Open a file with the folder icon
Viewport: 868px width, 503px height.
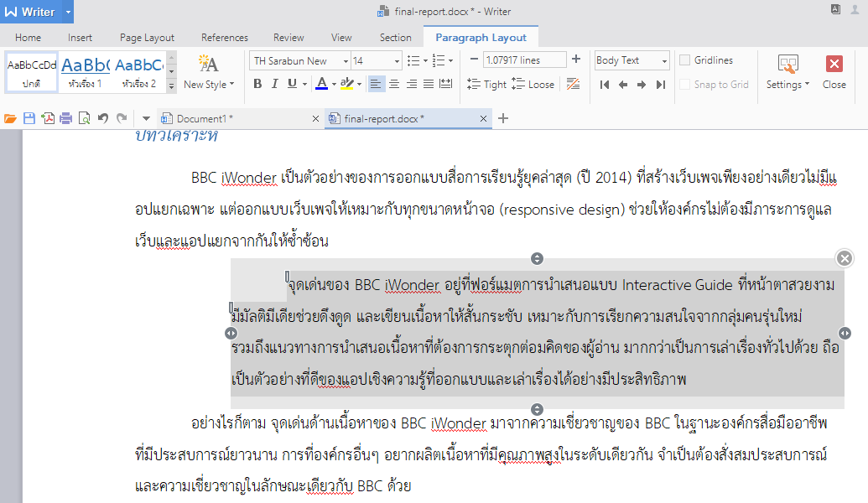10,118
